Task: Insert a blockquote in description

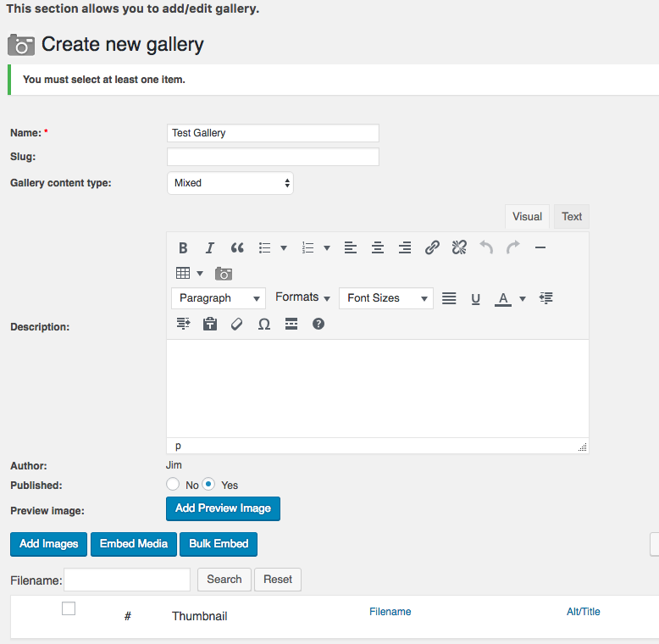Action: coord(237,248)
